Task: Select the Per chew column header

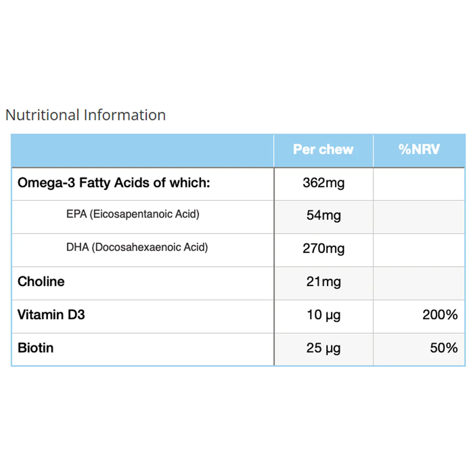Action: (x=323, y=149)
